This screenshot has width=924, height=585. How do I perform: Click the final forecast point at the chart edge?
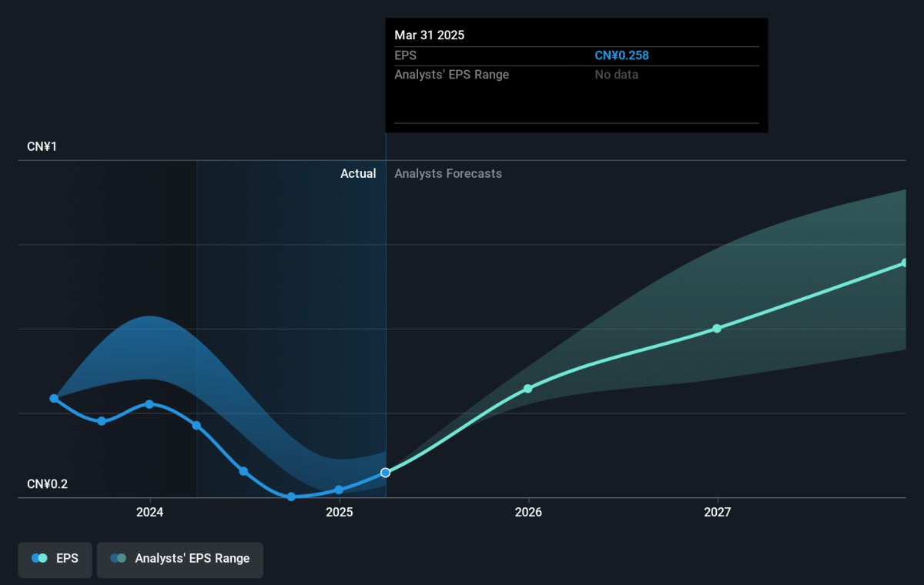pos(905,263)
